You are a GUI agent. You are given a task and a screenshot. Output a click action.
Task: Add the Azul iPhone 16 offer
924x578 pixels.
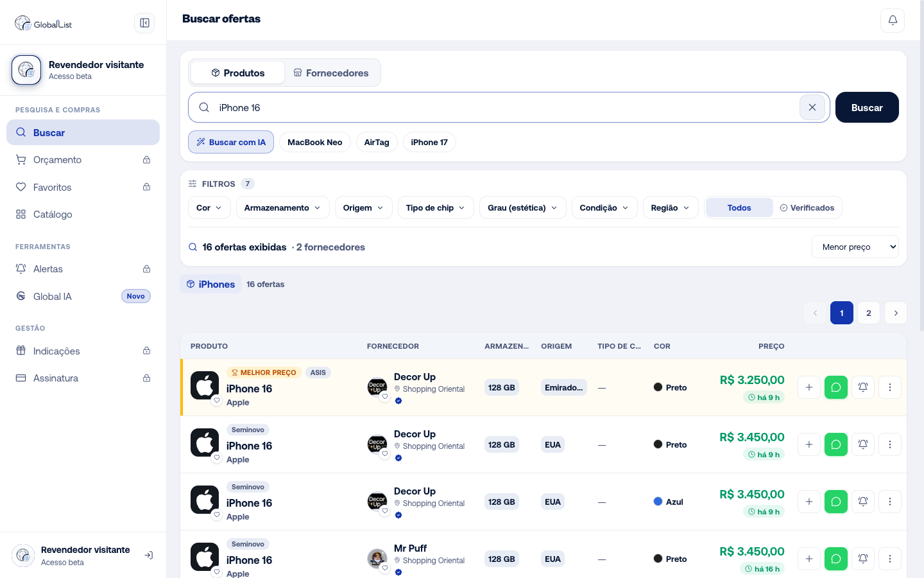(x=809, y=502)
